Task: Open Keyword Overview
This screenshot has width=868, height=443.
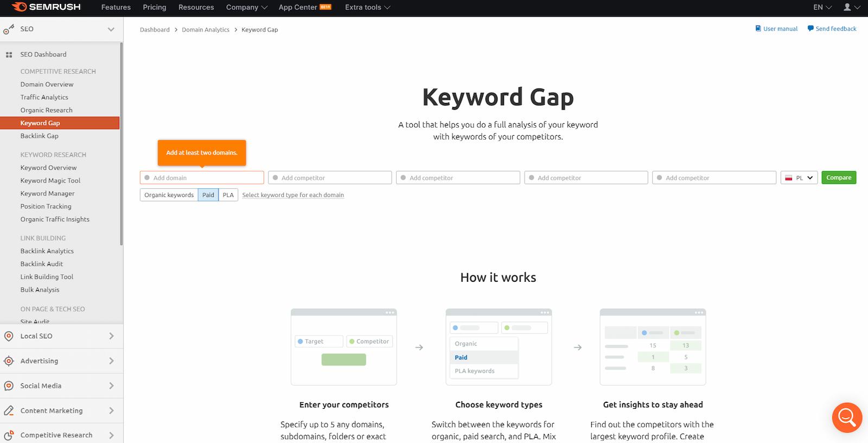Action: pyautogui.click(x=48, y=168)
